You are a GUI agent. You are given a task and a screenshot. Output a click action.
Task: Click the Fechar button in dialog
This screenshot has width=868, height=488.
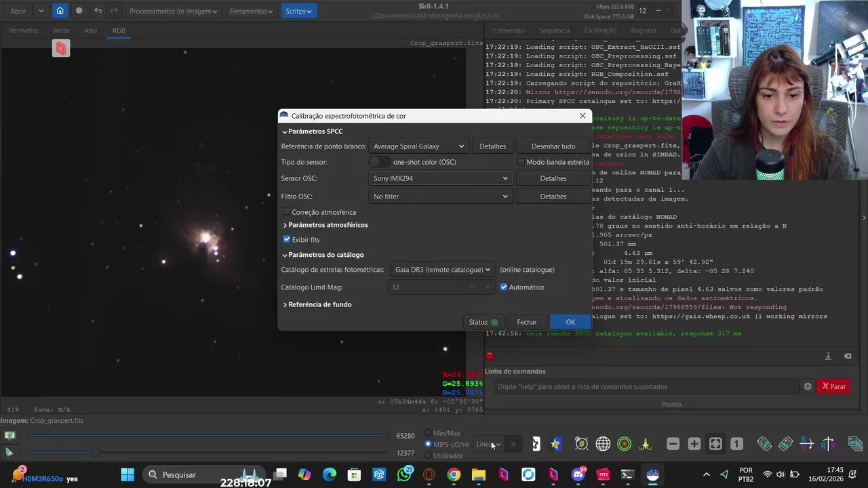click(x=526, y=322)
